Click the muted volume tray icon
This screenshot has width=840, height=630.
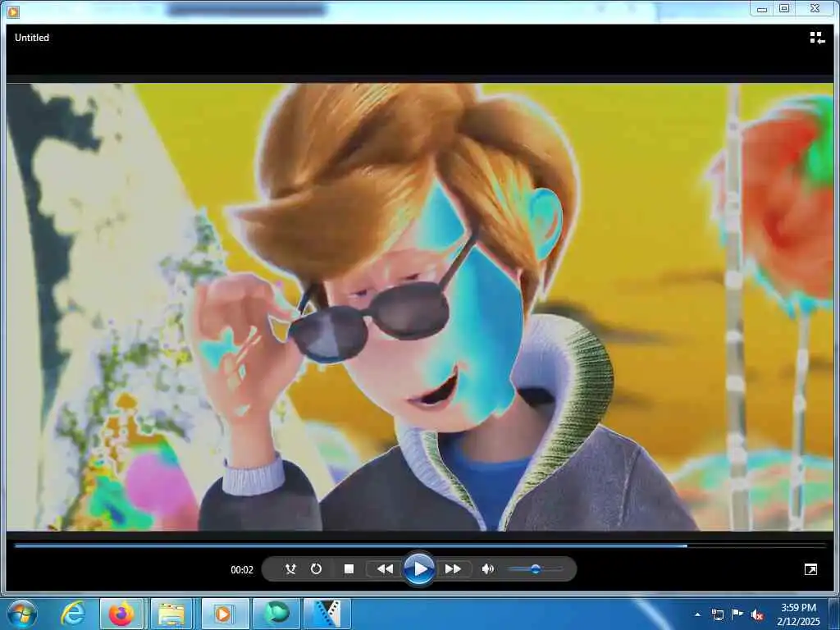click(757, 614)
